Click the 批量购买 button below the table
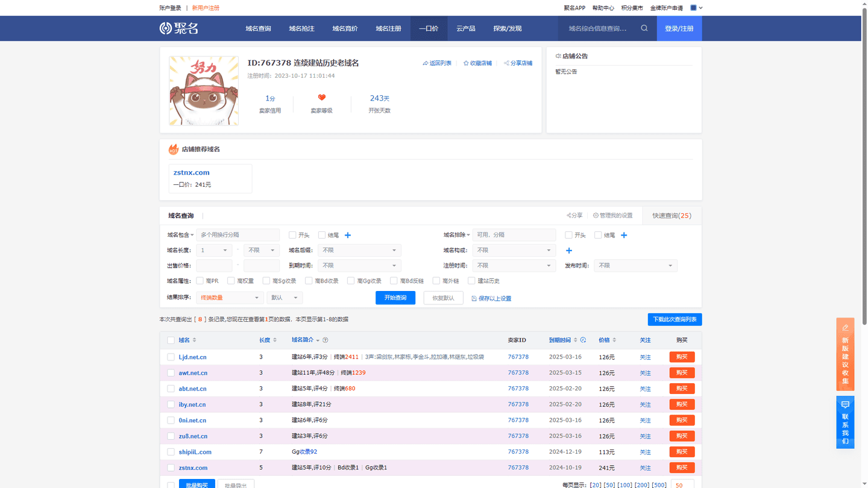 coord(197,484)
